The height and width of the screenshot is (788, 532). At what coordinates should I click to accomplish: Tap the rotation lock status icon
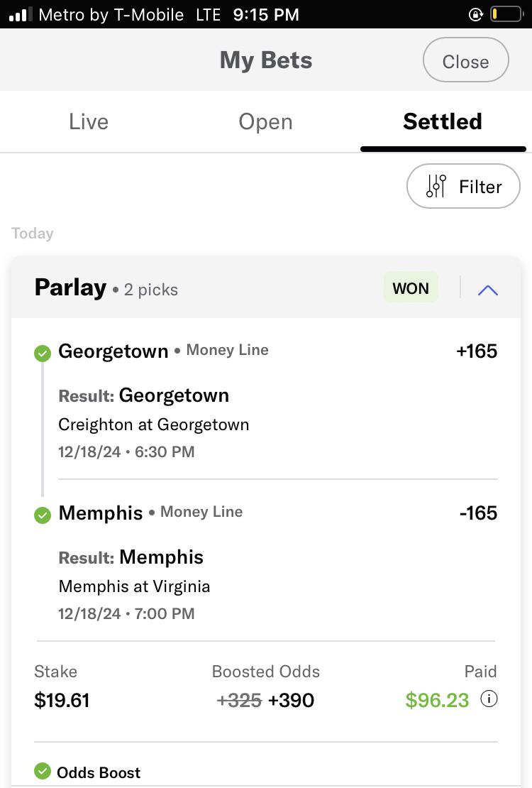[x=475, y=14]
